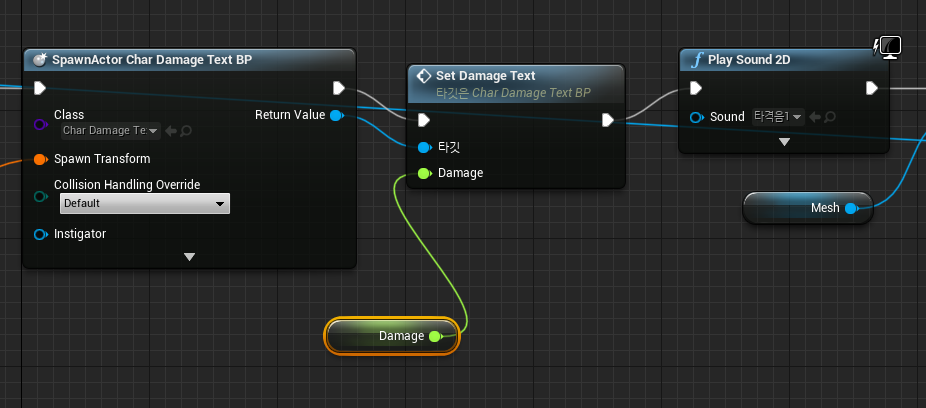The height and width of the screenshot is (408, 926).
Task: Click the Spawn Transform orange pin
Action: coord(40,159)
